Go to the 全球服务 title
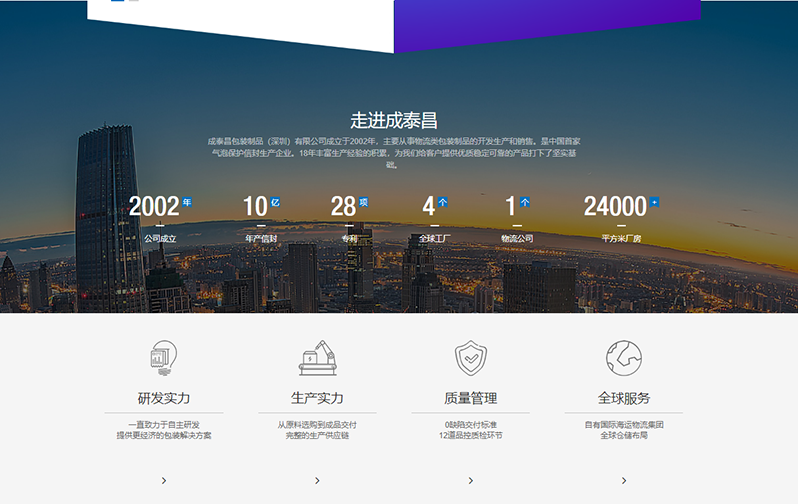Viewport: 798px width, 504px height. pyautogui.click(x=623, y=398)
